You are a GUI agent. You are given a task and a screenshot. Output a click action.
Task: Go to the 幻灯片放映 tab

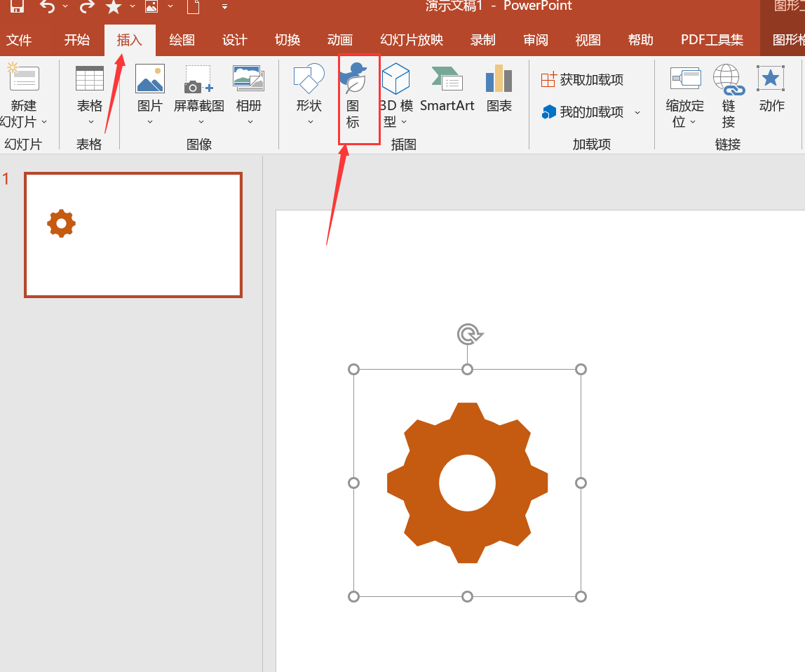pyautogui.click(x=412, y=40)
